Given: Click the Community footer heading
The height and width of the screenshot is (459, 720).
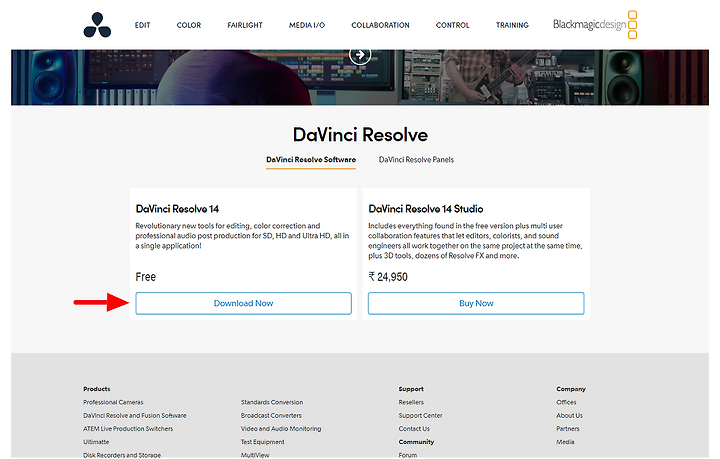Looking at the screenshot, I should coord(416,442).
